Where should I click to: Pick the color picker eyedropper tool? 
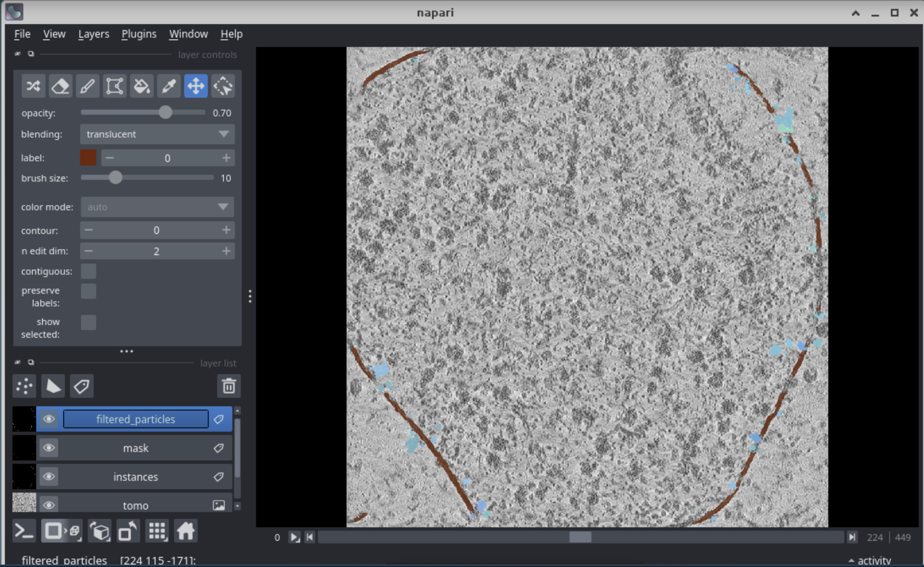coord(169,86)
